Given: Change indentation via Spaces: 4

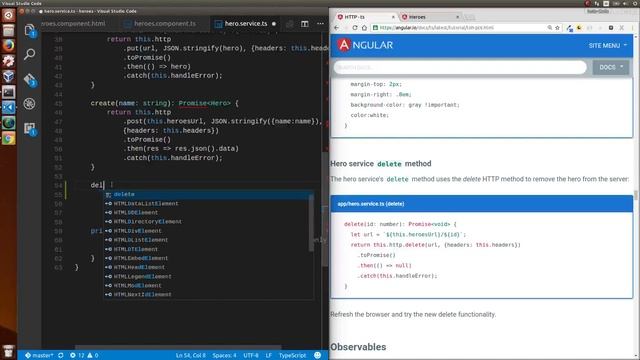Looking at the screenshot, I should coord(224,355).
